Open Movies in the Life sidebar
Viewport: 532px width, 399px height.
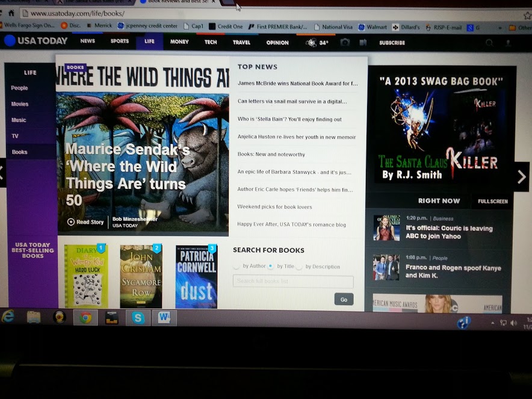point(20,104)
